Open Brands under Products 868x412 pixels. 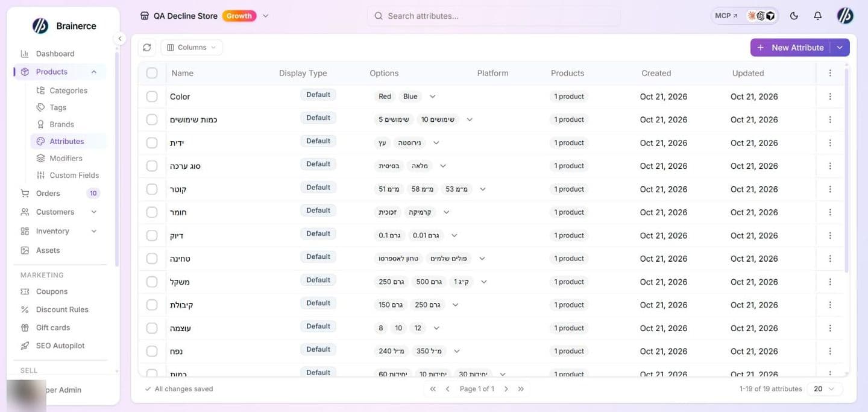point(61,124)
